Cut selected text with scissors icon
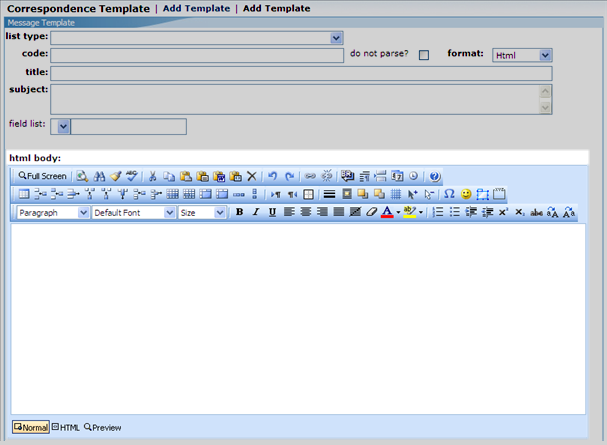The height and width of the screenshot is (445, 607). click(x=153, y=176)
